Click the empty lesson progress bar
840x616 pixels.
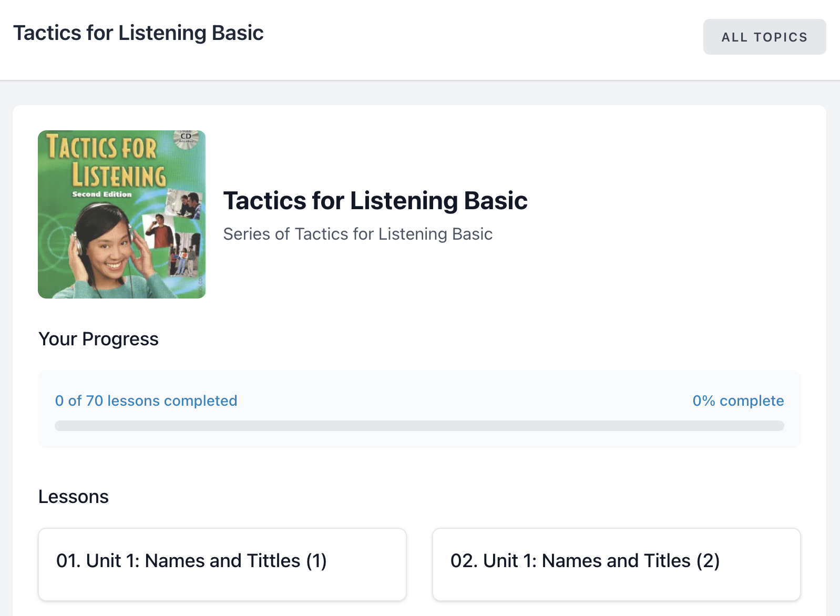point(419,426)
